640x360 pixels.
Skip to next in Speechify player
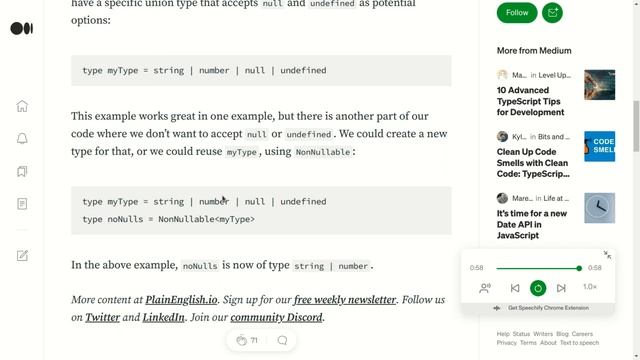561,288
